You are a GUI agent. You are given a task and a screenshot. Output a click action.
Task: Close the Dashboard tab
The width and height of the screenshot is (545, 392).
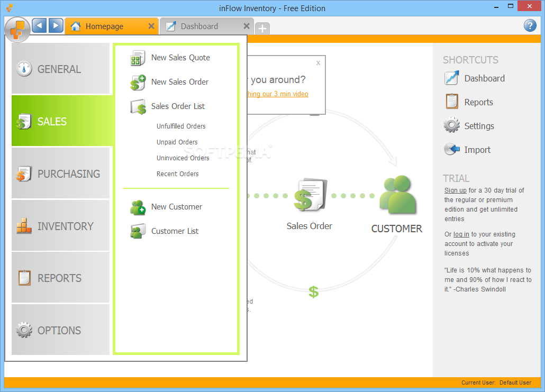coord(247,26)
